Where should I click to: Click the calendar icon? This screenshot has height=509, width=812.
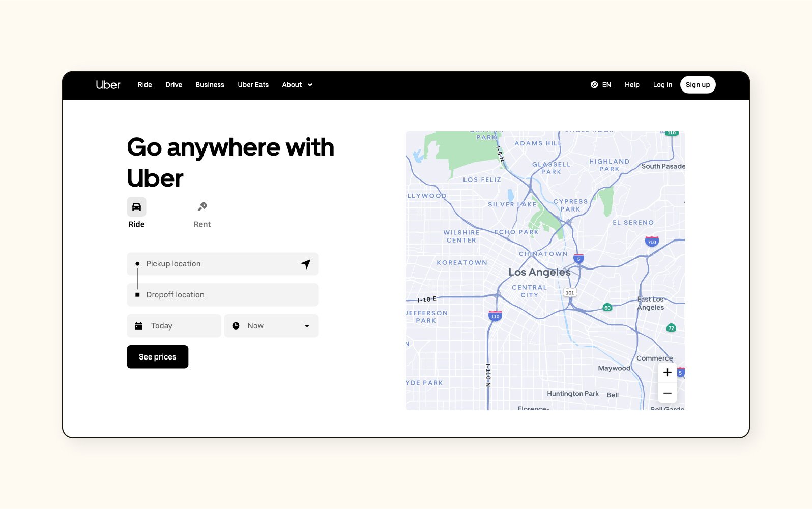pyautogui.click(x=138, y=326)
